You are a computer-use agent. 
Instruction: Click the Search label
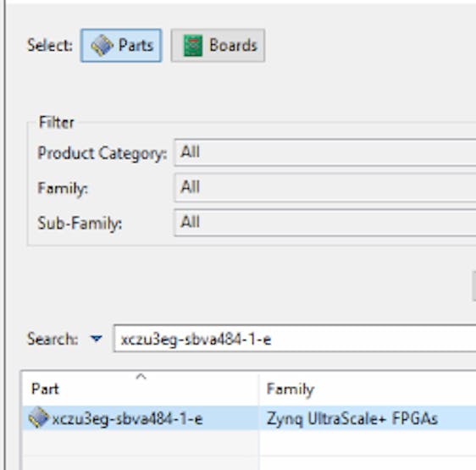click(x=53, y=339)
